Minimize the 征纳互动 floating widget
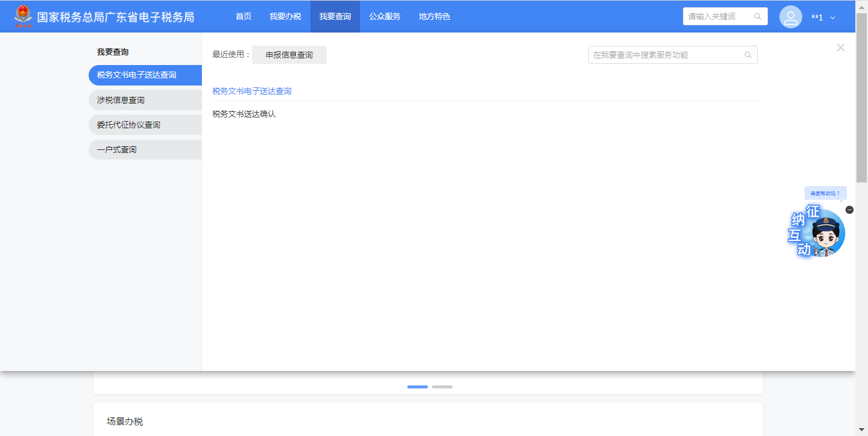This screenshot has height=436, width=868. pos(849,210)
